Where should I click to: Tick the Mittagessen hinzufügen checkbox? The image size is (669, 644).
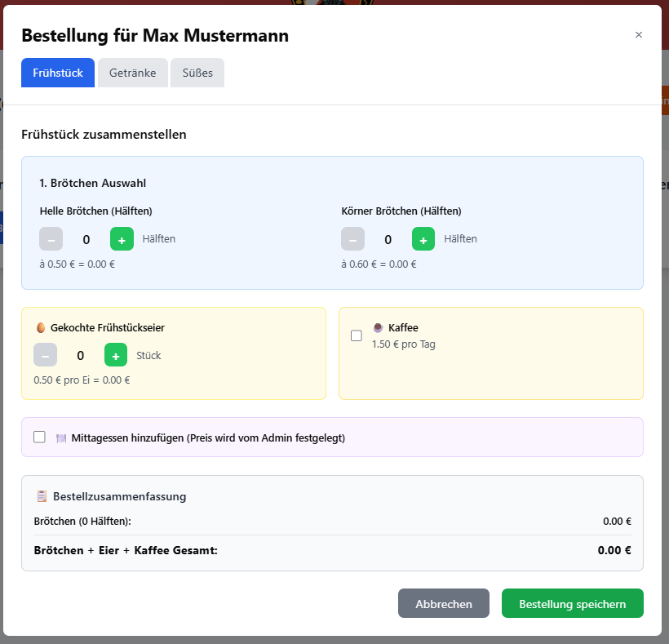[39, 437]
